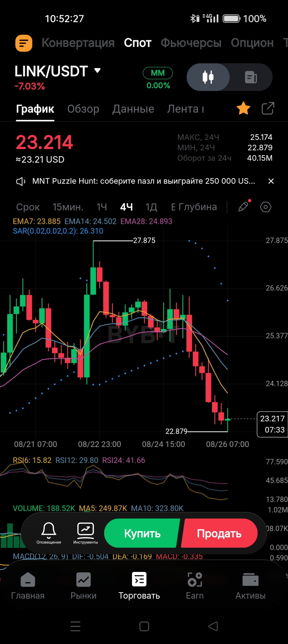Open the Обзор tab

click(83, 109)
